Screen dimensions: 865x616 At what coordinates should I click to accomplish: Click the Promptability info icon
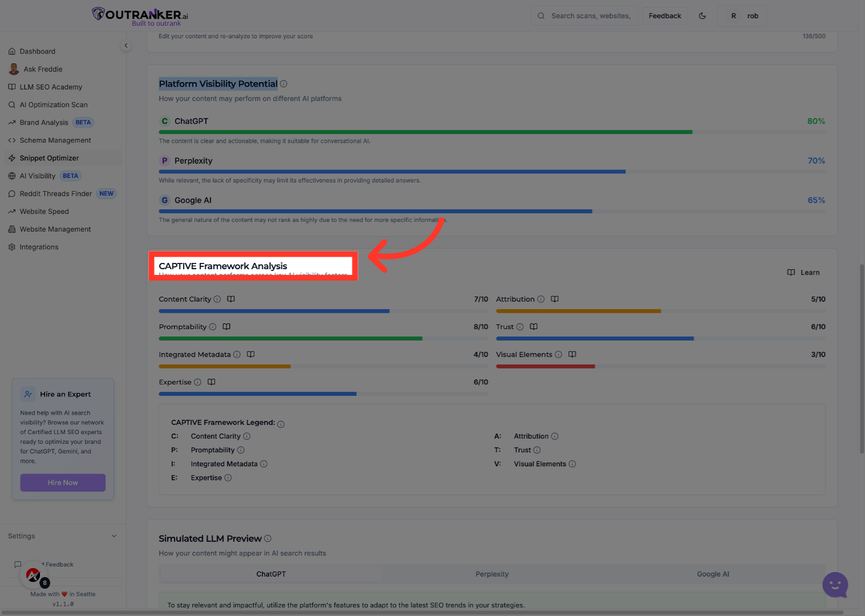[213, 326]
